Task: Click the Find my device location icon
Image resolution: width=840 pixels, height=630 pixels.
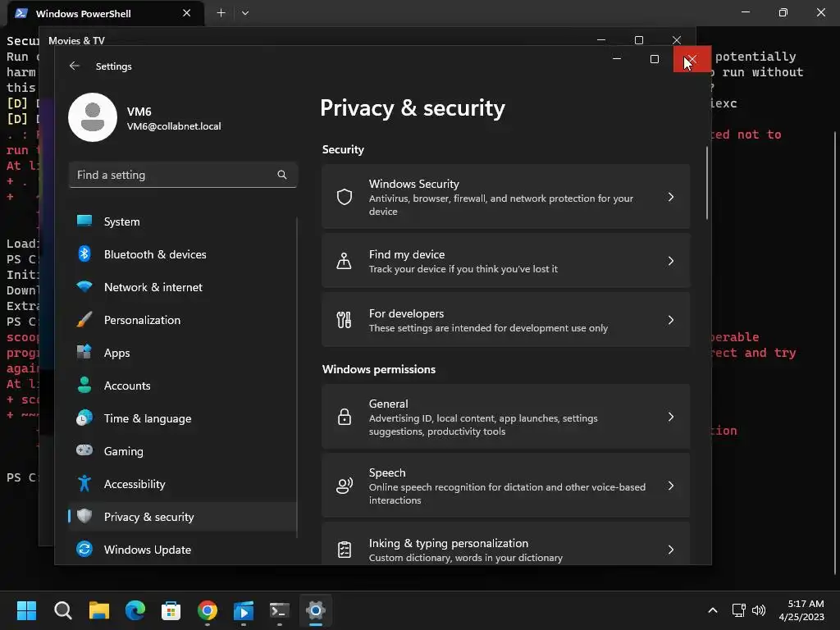Action: pyautogui.click(x=344, y=261)
